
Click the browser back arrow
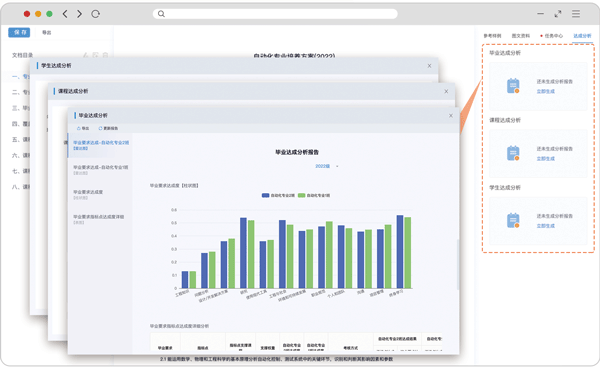[65, 14]
